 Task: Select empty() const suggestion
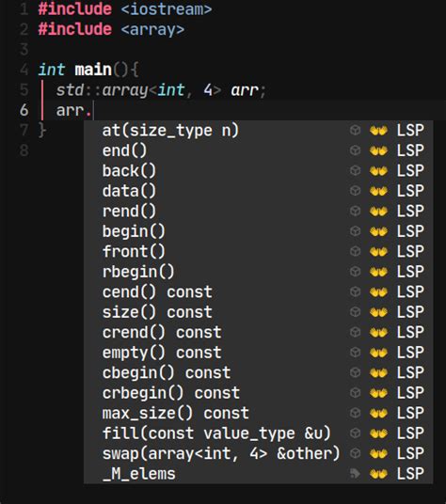click(x=258, y=353)
